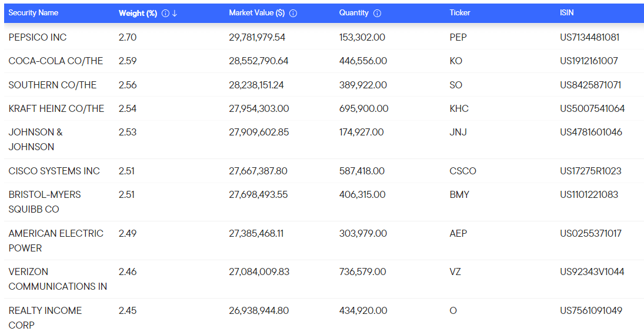Select BRISTOL-MYERS SQUIBB CO security name
The height and width of the screenshot is (331, 644).
click(45, 202)
